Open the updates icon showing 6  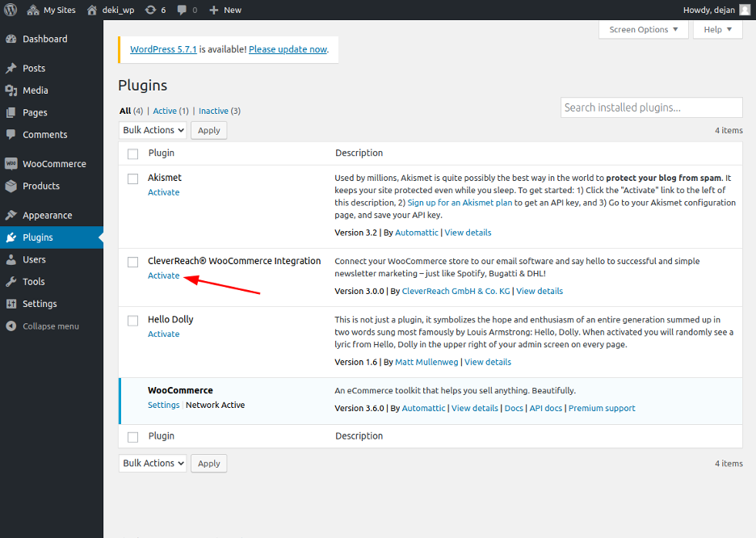click(151, 10)
